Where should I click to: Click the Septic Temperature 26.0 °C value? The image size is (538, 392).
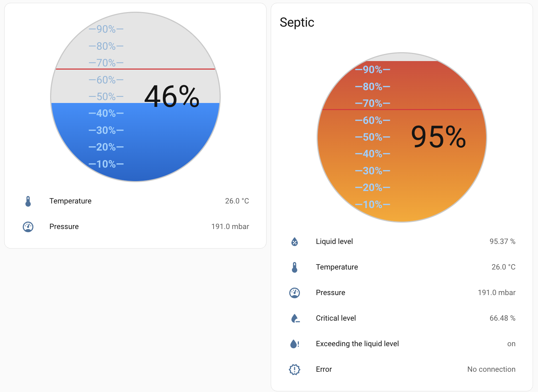coord(503,267)
